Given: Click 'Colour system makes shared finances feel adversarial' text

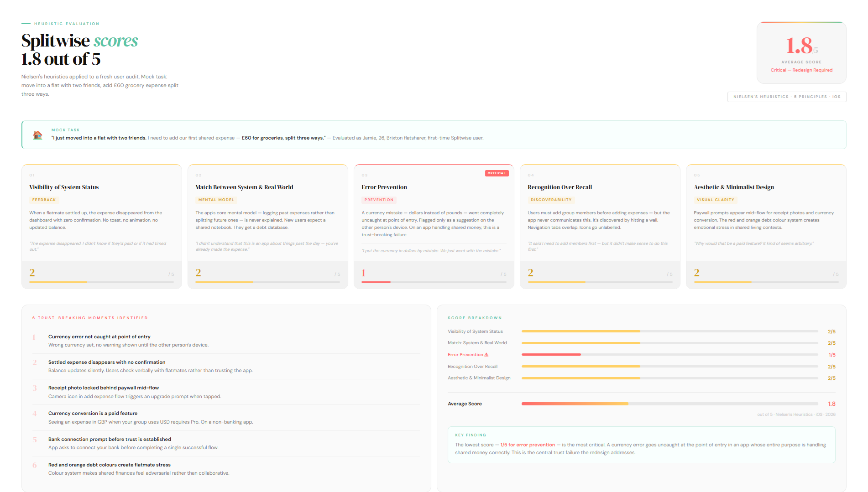Looking at the screenshot, I should (x=139, y=473).
